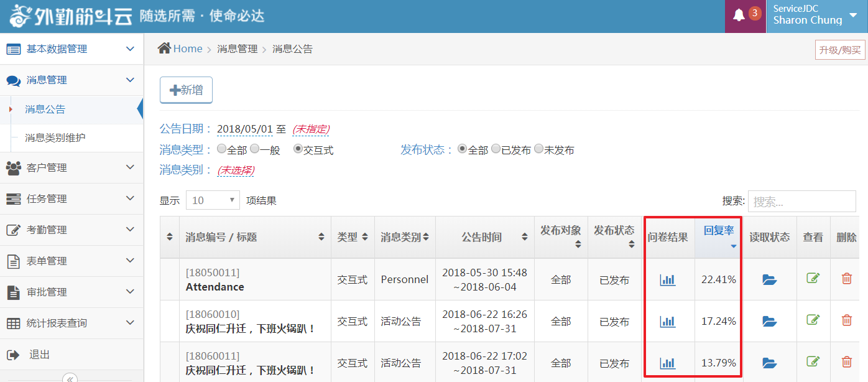The height and width of the screenshot is (382, 868).
Task: Open the notification bell icon
Action: (739, 16)
